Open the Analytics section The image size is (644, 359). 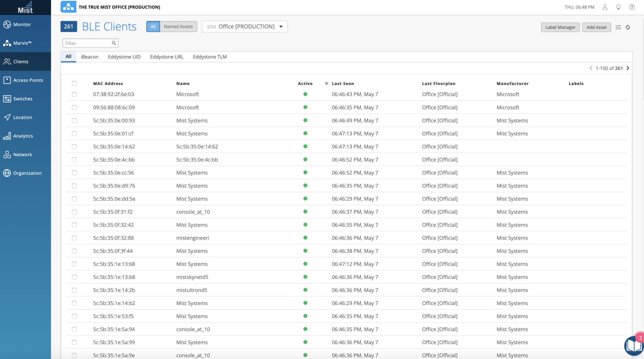tap(23, 136)
